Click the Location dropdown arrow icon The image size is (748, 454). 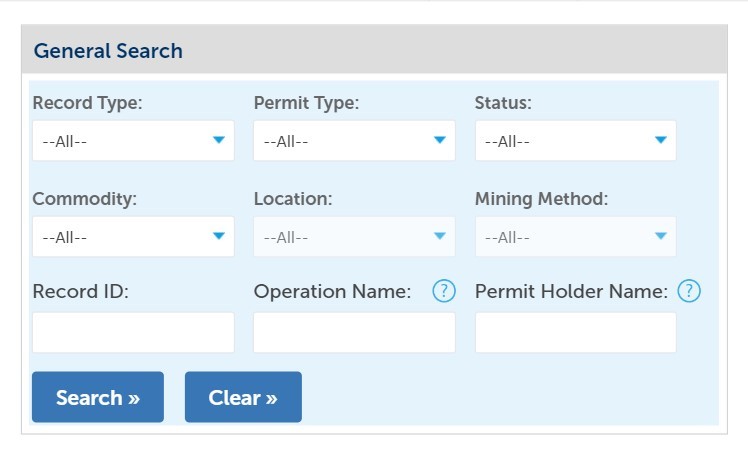(x=439, y=236)
